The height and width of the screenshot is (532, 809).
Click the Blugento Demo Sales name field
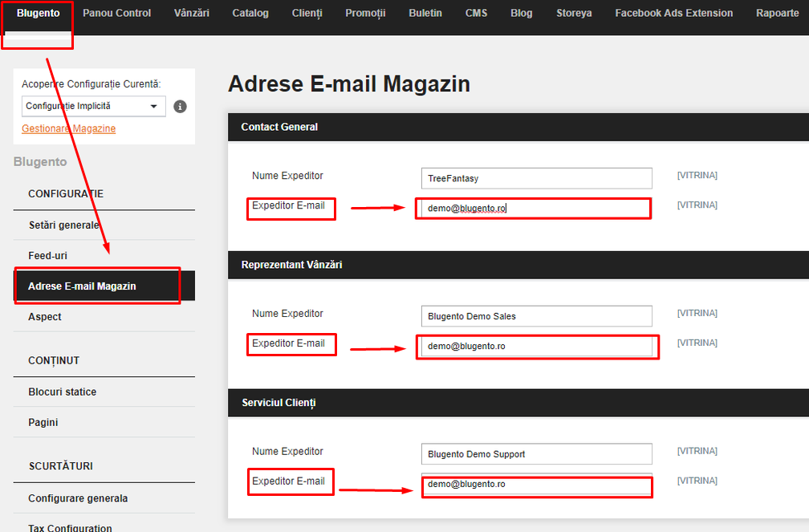pos(537,316)
